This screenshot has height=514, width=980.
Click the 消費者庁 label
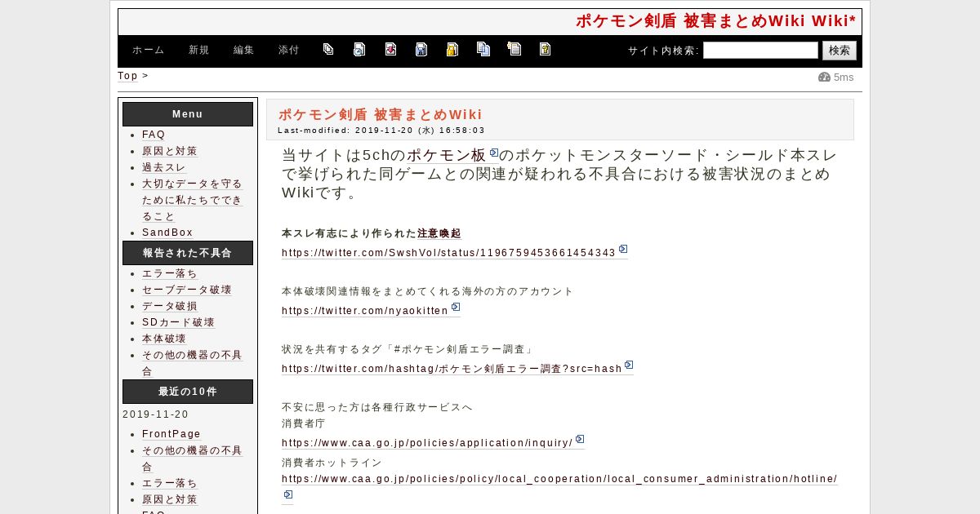pos(303,423)
